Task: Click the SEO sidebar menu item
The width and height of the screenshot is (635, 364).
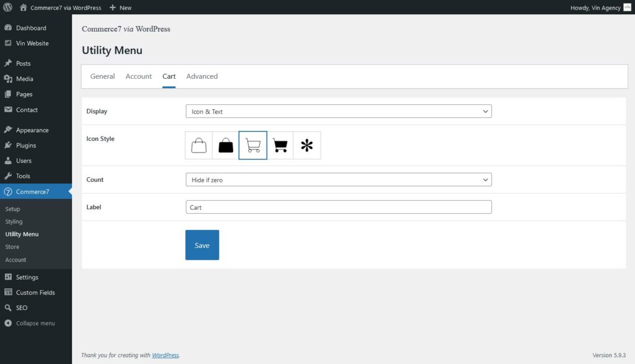Action: pos(19,308)
